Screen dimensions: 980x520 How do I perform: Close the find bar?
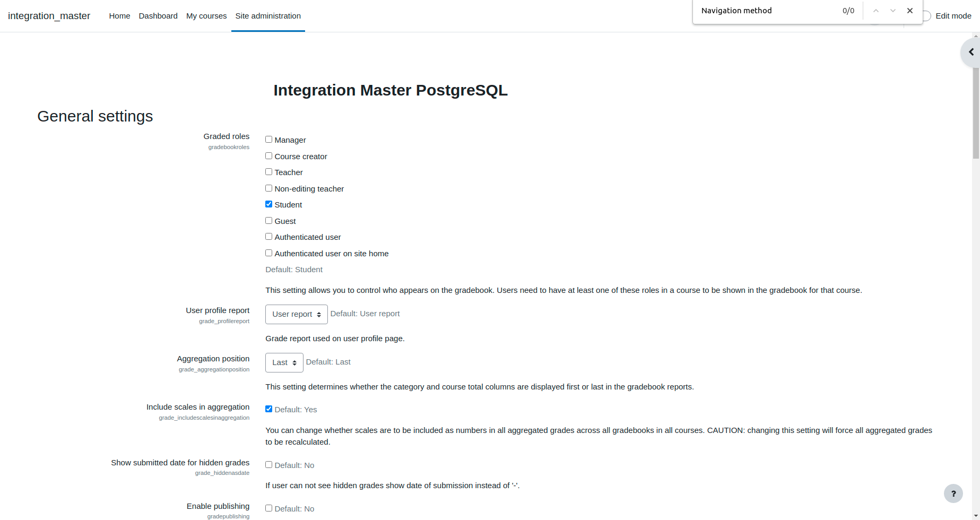click(x=910, y=11)
